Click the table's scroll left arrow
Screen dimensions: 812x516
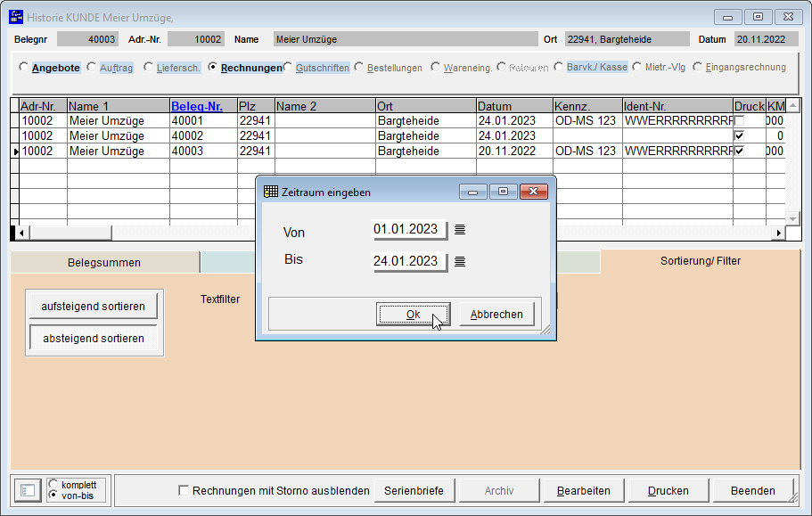[21, 233]
